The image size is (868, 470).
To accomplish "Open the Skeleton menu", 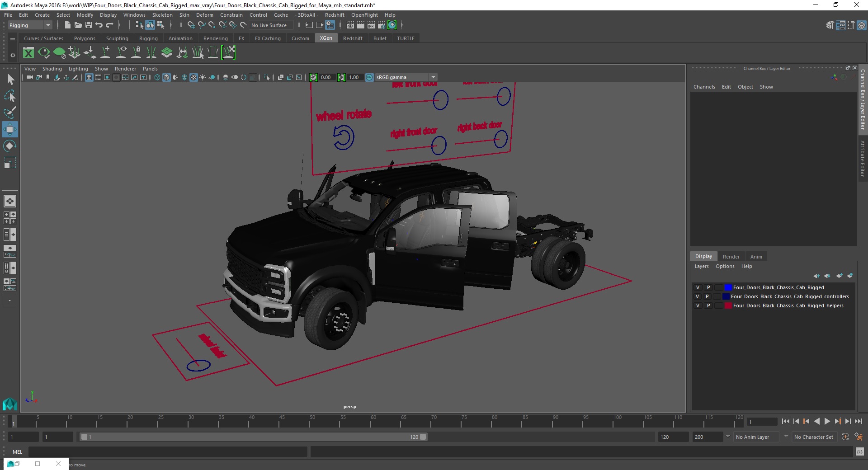I will click(162, 15).
